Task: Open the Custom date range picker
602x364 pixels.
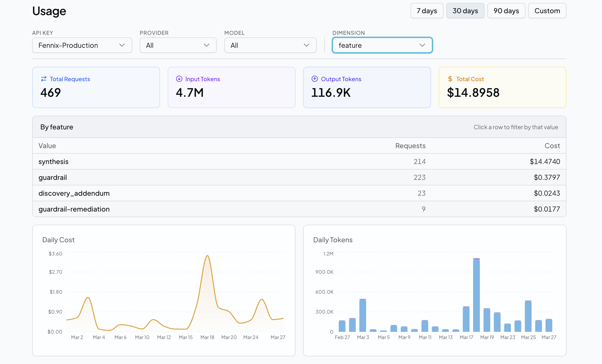Action: pos(547,11)
